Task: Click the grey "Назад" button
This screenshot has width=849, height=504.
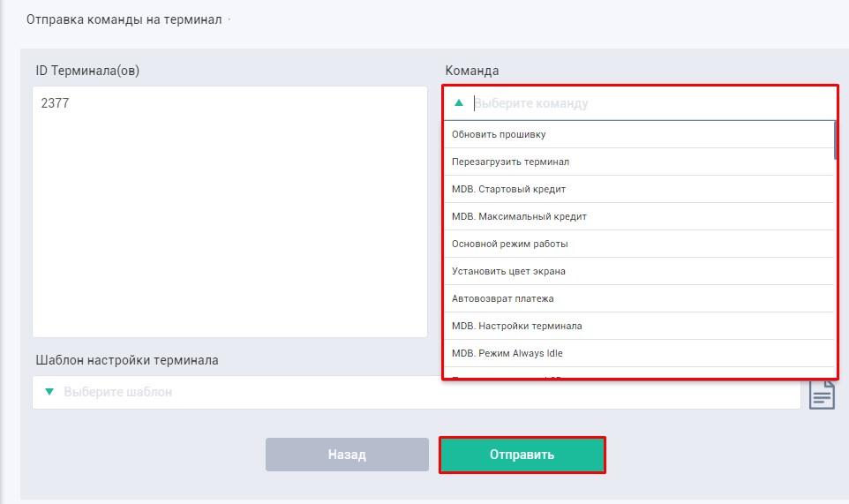Action: pos(347,455)
